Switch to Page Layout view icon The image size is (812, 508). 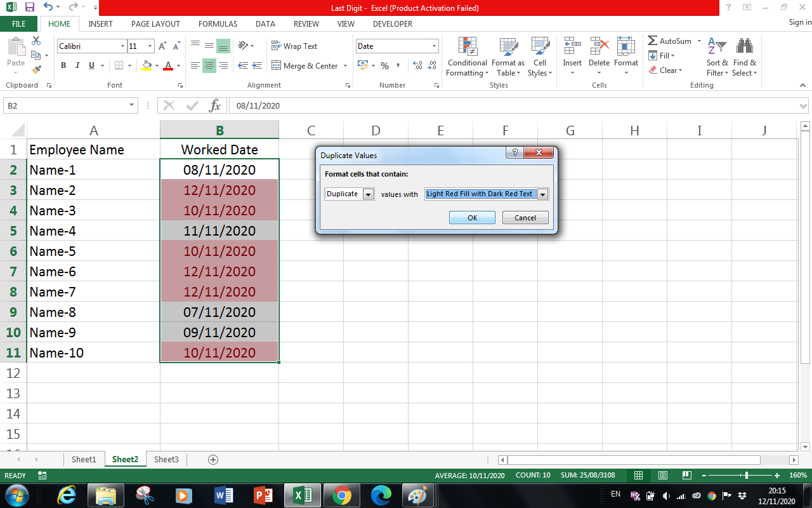coord(662,475)
